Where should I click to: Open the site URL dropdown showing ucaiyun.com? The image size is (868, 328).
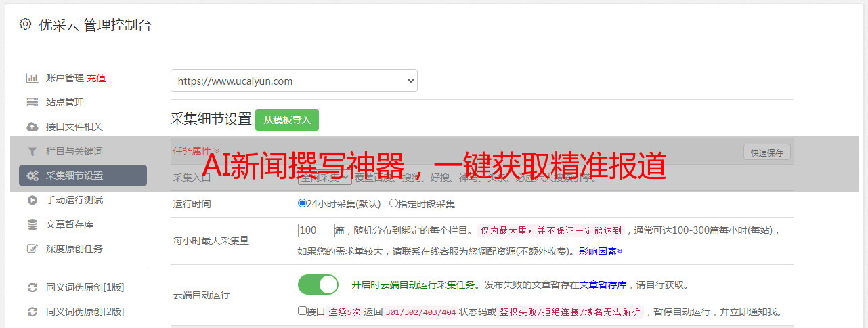point(294,81)
